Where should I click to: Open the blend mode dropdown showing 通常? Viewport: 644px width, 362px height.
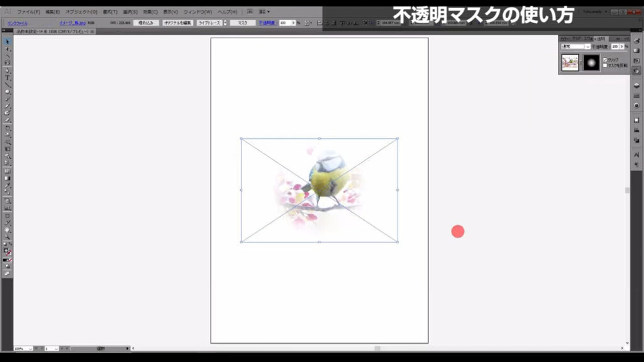pos(588,47)
